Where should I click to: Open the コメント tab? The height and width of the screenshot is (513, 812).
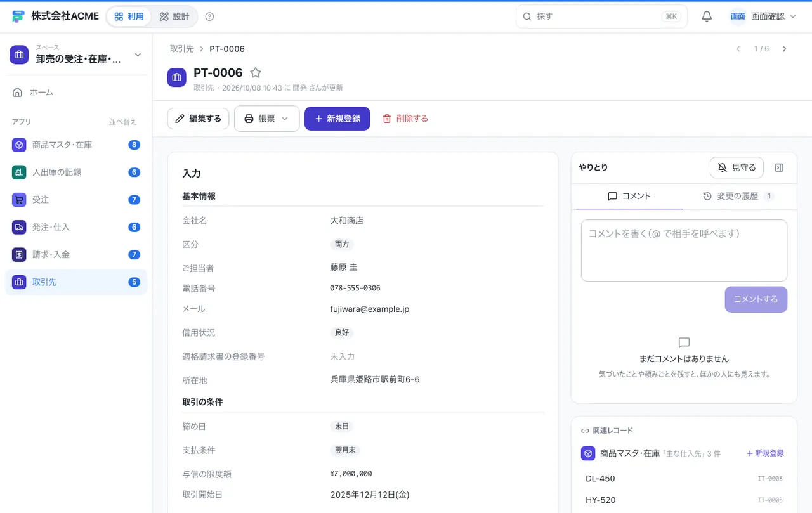coord(629,197)
